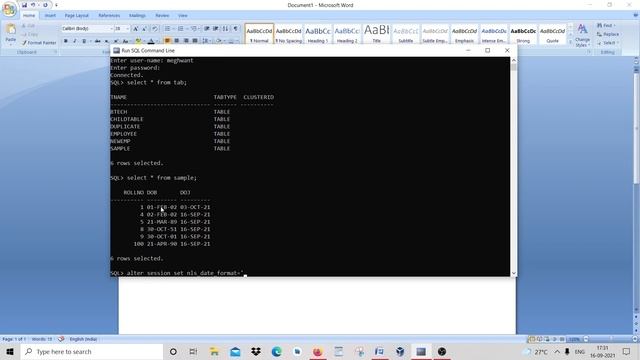Click Increase Indent icon

[x=216, y=29]
